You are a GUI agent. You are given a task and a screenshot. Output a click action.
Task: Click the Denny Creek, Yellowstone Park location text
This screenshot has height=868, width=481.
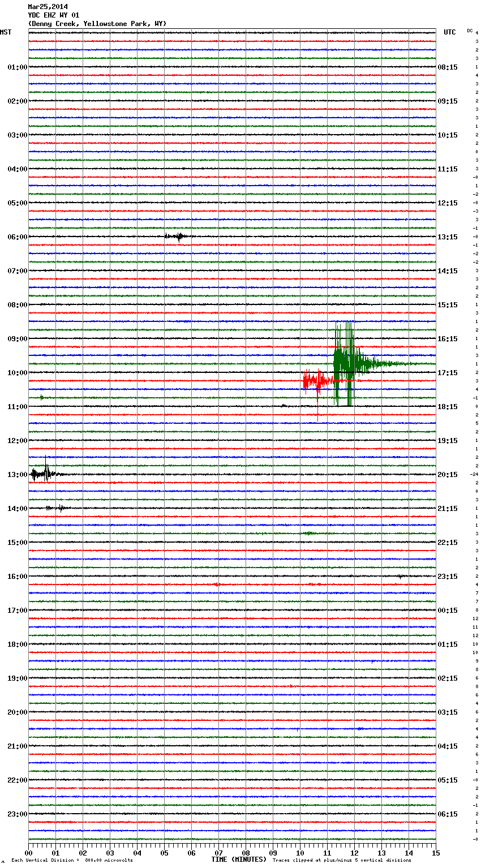pos(97,24)
